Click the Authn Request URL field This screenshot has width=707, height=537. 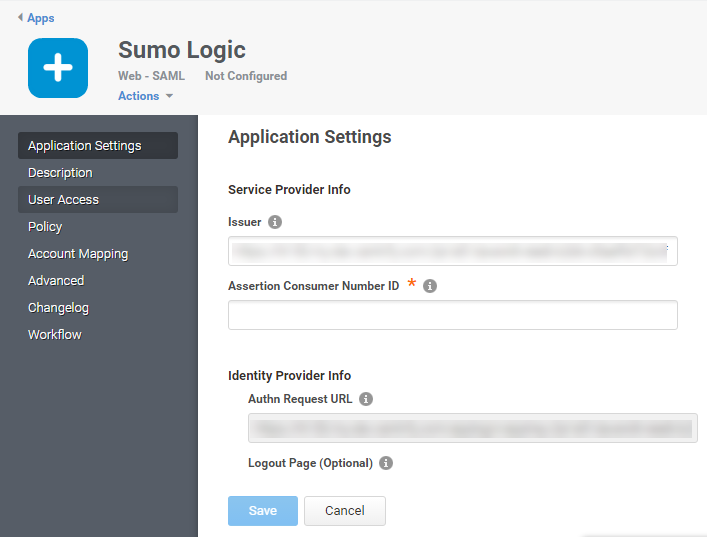tap(472, 428)
